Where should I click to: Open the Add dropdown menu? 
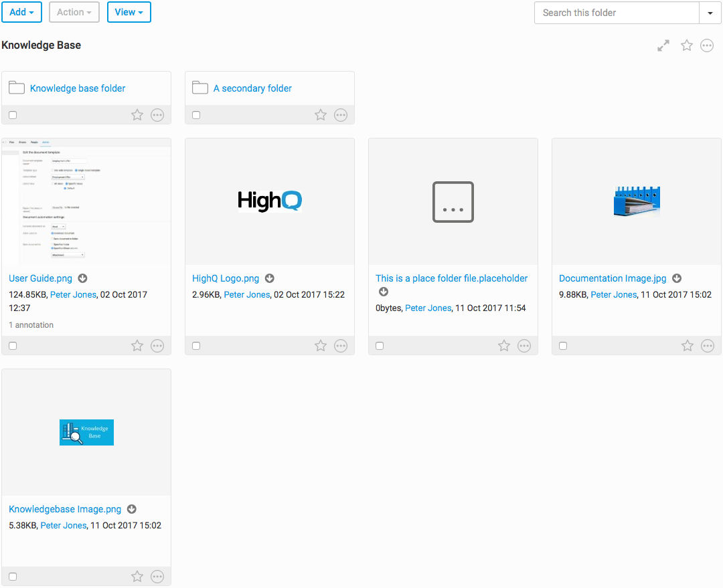[x=21, y=12]
